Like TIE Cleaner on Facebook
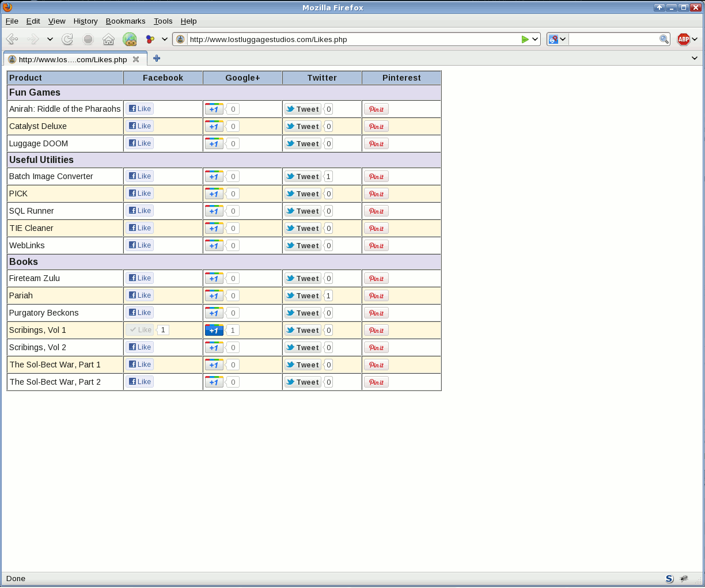This screenshot has width=705, height=588. 140,228
